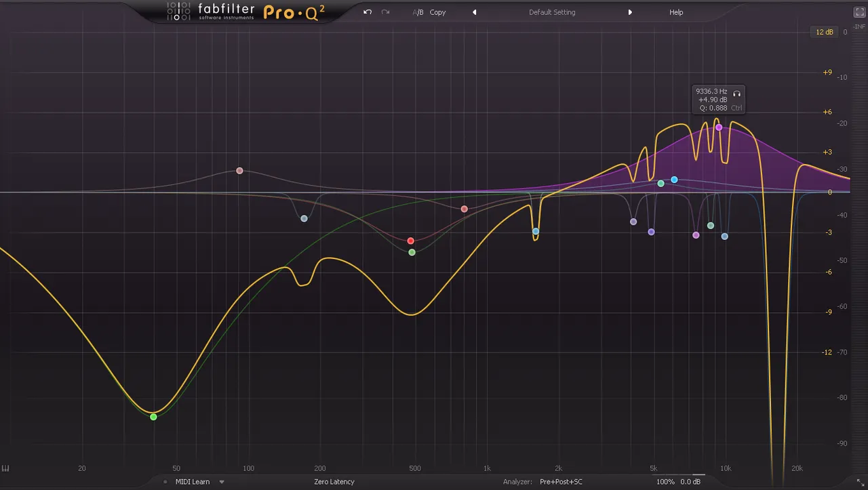Select the light blue notch band near 170 Hz
Image resolution: width=868 pixels, height=490 pixels.
(304, 218)
